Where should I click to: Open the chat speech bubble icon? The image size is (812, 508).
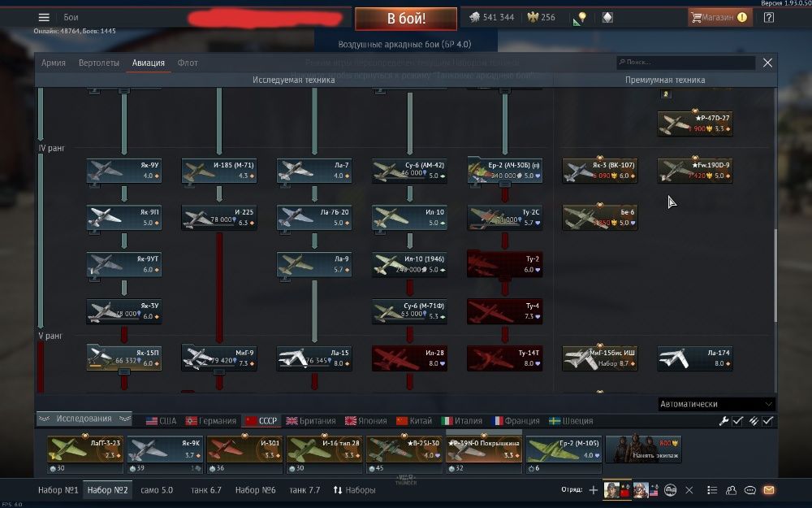(x=749, y=490)
